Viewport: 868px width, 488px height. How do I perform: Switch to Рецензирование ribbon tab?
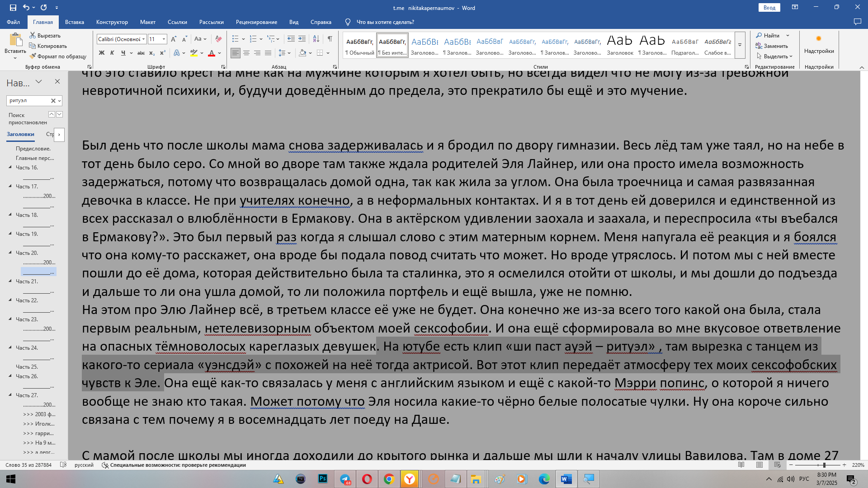256,22
